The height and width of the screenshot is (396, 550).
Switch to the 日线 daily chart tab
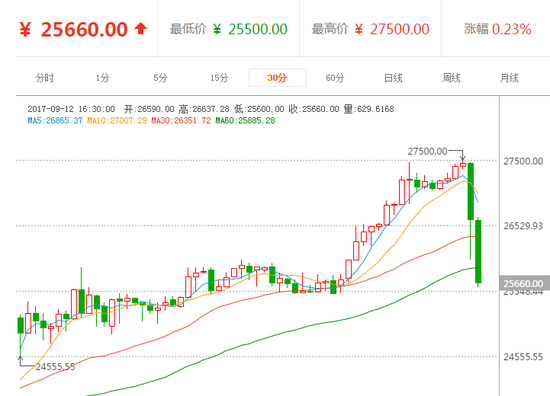[393, 78]
